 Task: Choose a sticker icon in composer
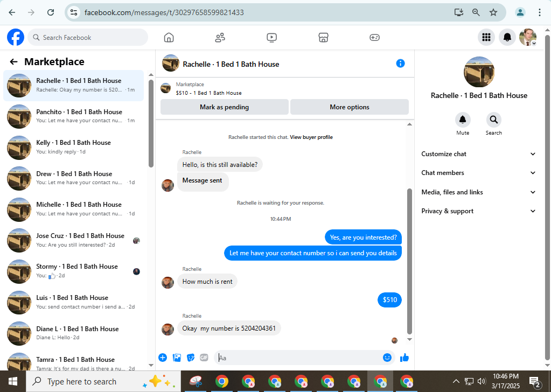[191, 358]
